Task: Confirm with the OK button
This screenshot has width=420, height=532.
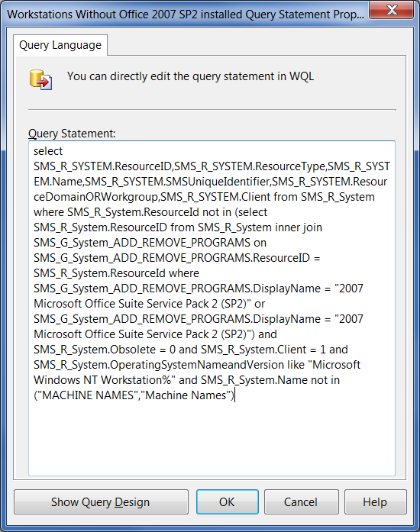Action: tap(227, 501)
